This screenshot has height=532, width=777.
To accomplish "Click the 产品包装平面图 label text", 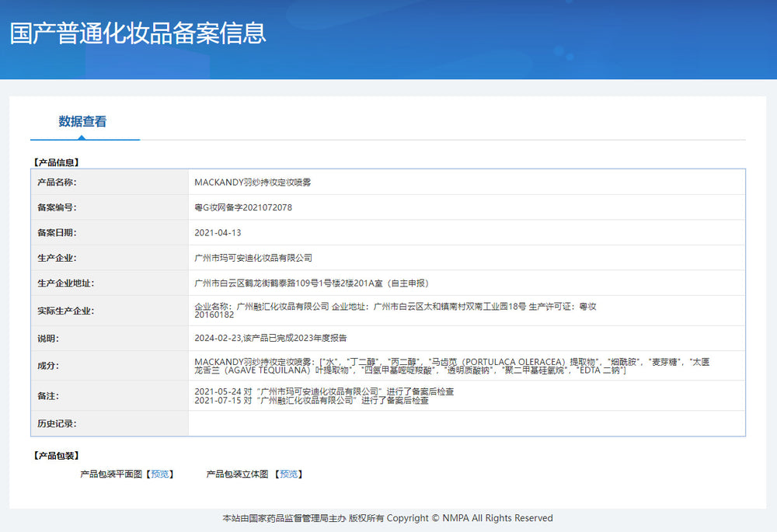I will [111, 474].
